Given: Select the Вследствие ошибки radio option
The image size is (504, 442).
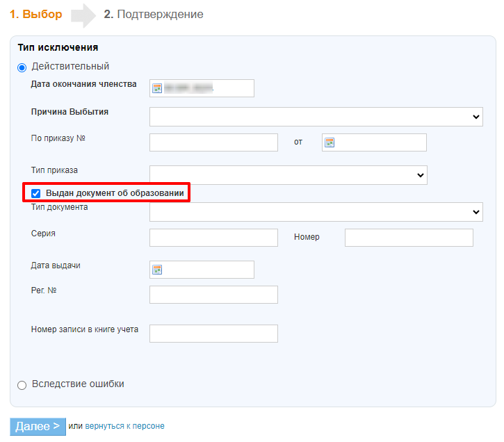Looking at the screenshot, I should tap(22, 385).
